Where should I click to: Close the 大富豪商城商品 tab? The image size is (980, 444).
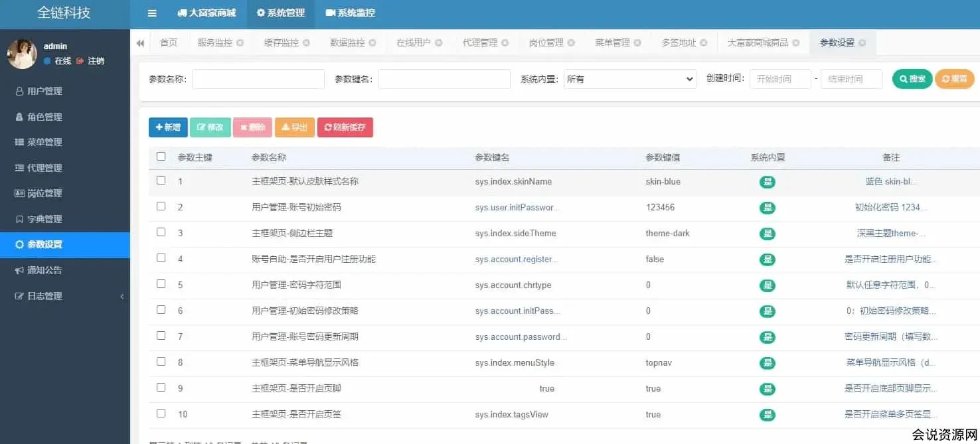pos(796,42)
